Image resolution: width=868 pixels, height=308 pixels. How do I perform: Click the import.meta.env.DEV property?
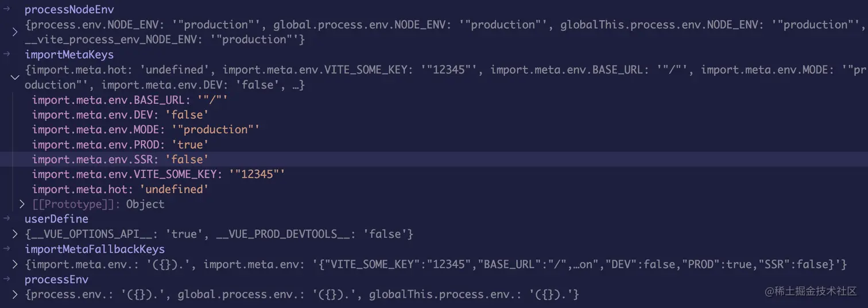121,114
